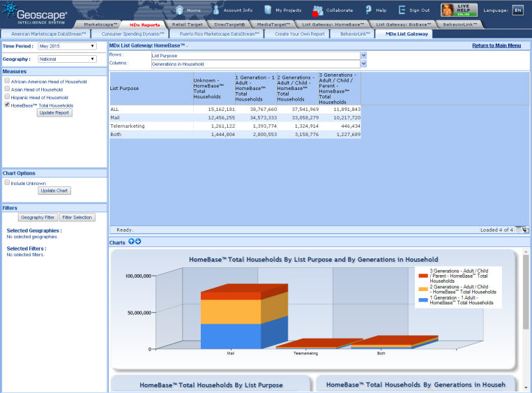Select Consumer Spending Dynamix sub-tab

(132, 34)
